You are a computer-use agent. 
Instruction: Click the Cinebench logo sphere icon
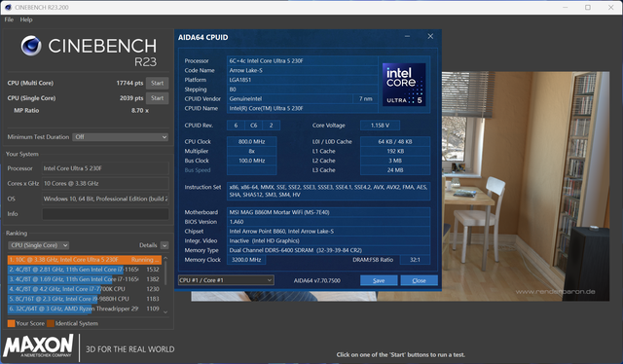31,46
